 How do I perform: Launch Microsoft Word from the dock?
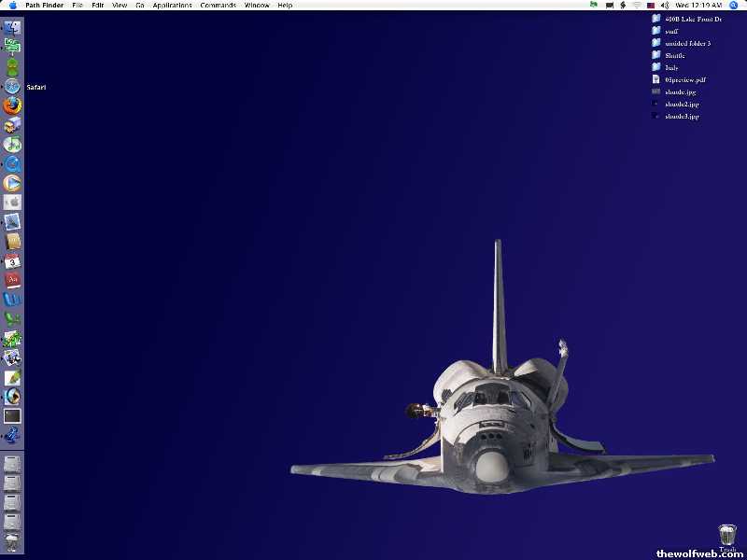[12, 300]
